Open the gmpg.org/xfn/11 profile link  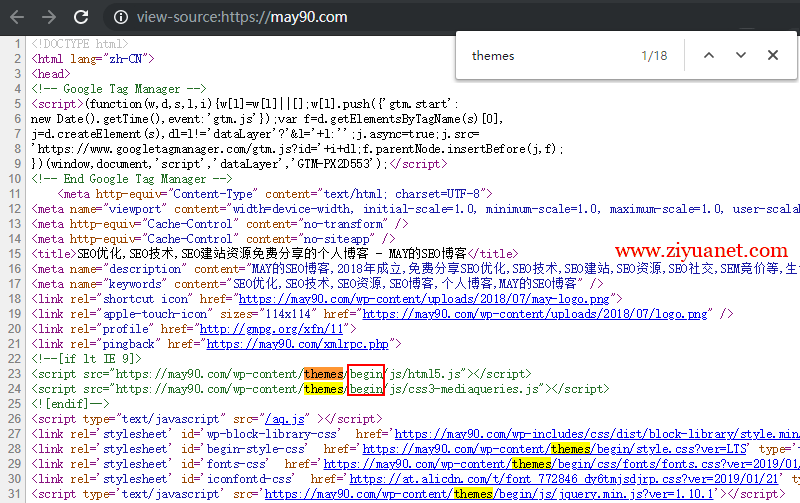(271, 329)
